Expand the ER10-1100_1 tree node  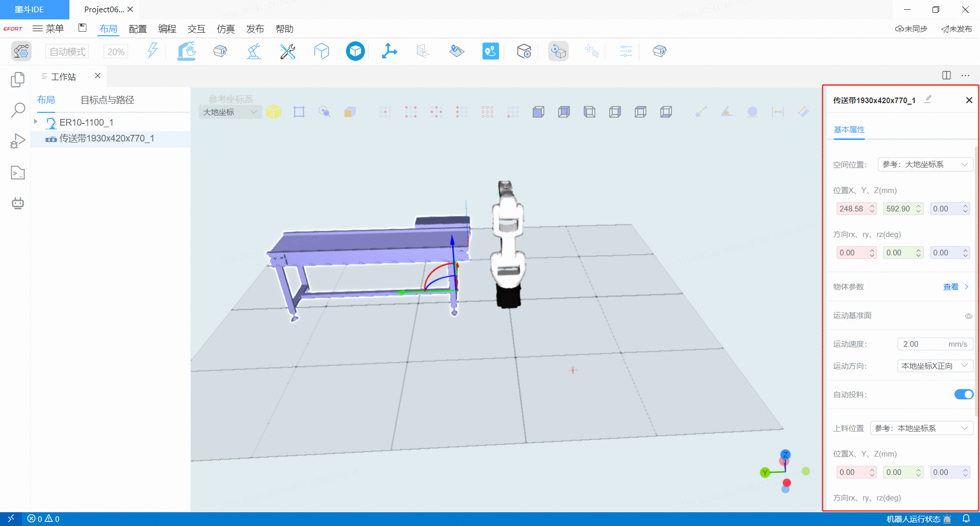(x=36, y=122)
